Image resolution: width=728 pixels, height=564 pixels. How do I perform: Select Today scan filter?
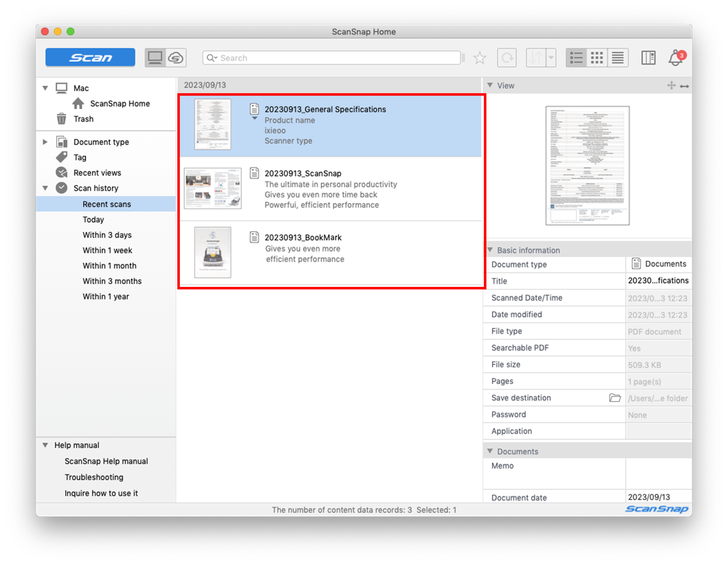click(93, 219)
